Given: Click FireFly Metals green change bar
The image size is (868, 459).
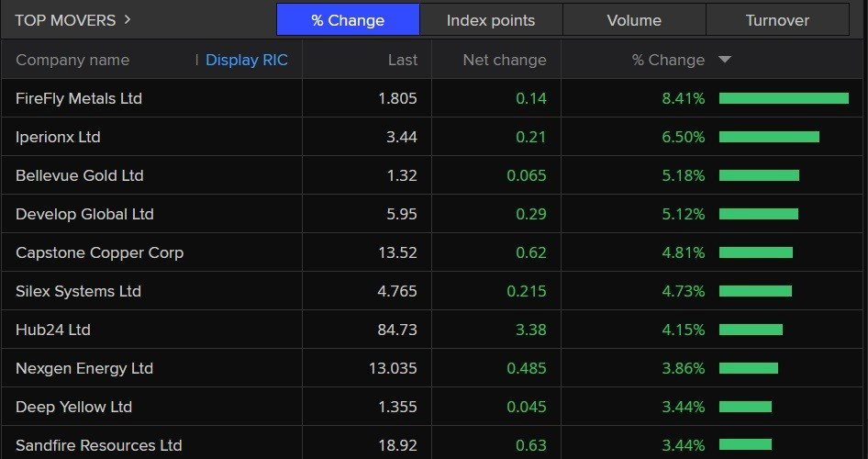Looking at the screenshot, I should coord(784,98).
